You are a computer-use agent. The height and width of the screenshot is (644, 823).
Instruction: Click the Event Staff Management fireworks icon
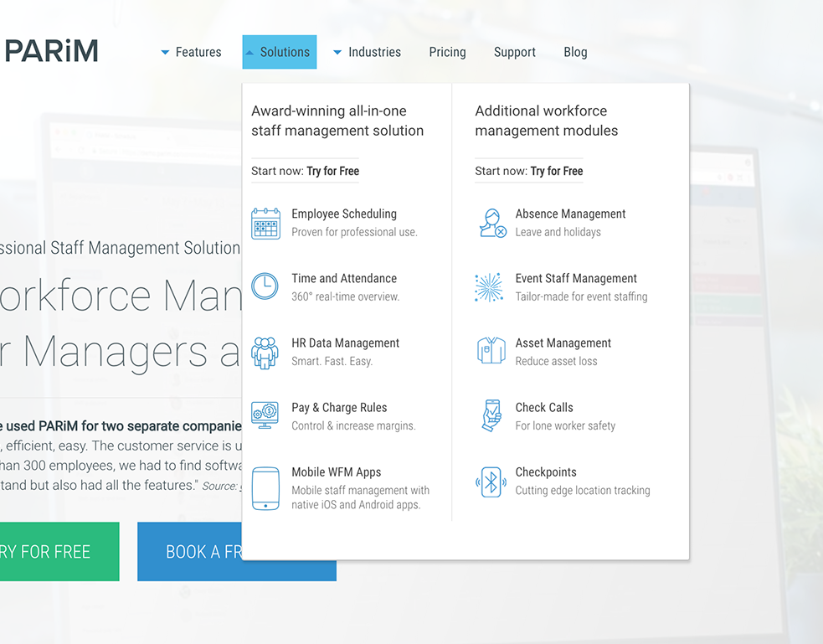pos(489,287)
